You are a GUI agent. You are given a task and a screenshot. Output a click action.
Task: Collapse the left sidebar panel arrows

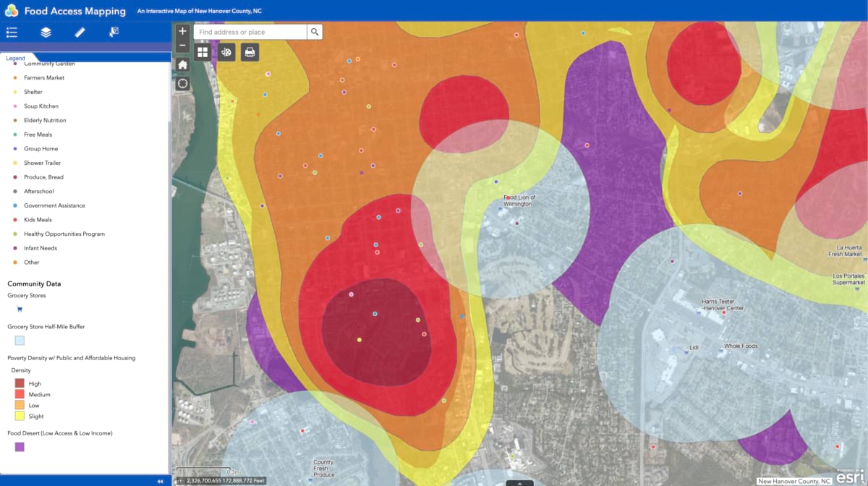160,481
